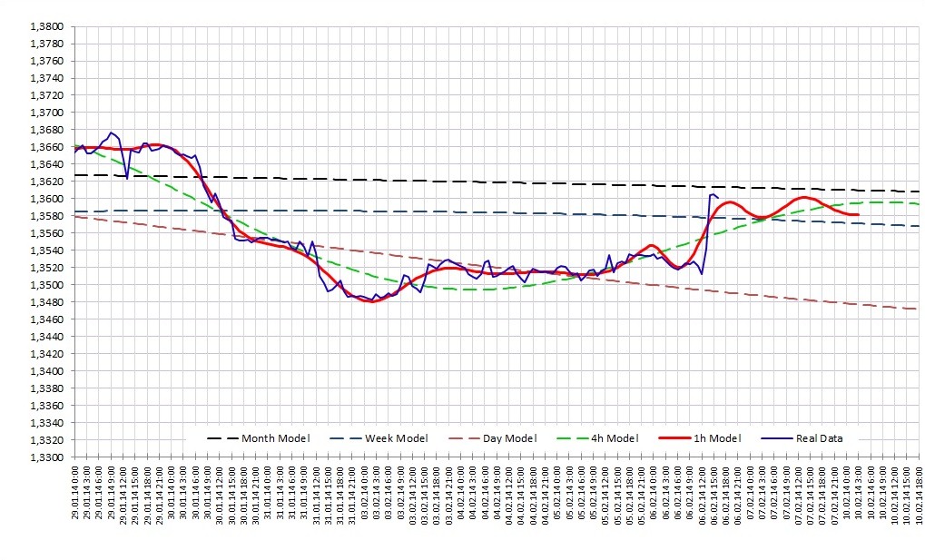Select the 07.02.14 12:00 date label

click(798, 495)
